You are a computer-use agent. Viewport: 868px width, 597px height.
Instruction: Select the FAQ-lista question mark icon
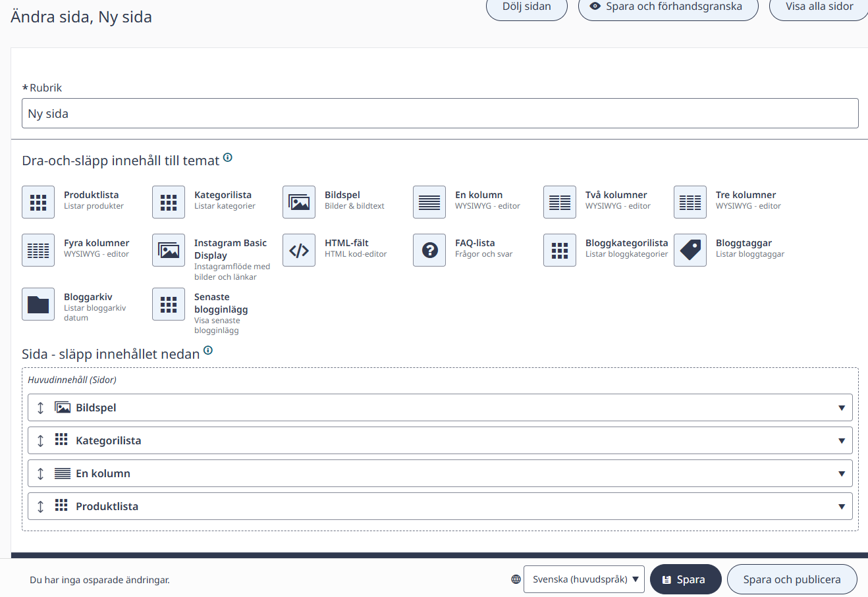(429, 250)
